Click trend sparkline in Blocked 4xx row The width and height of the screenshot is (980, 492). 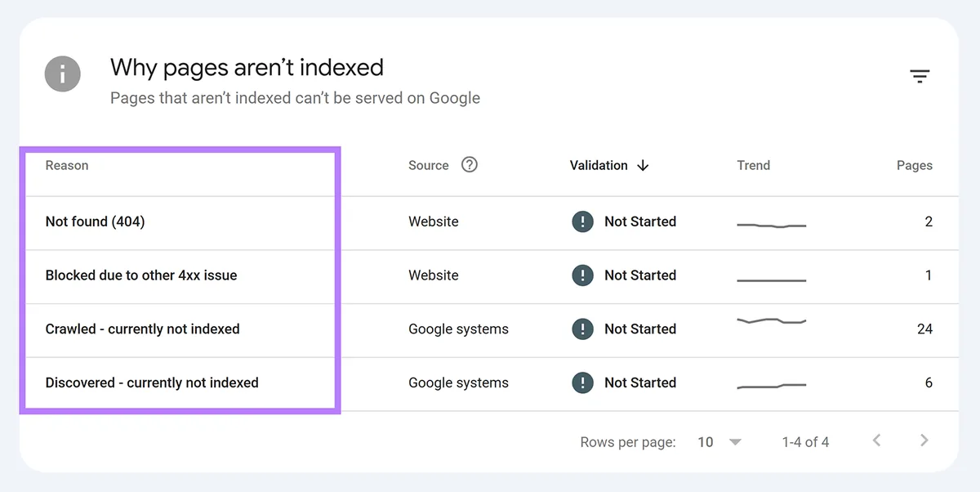pos(772,280)
